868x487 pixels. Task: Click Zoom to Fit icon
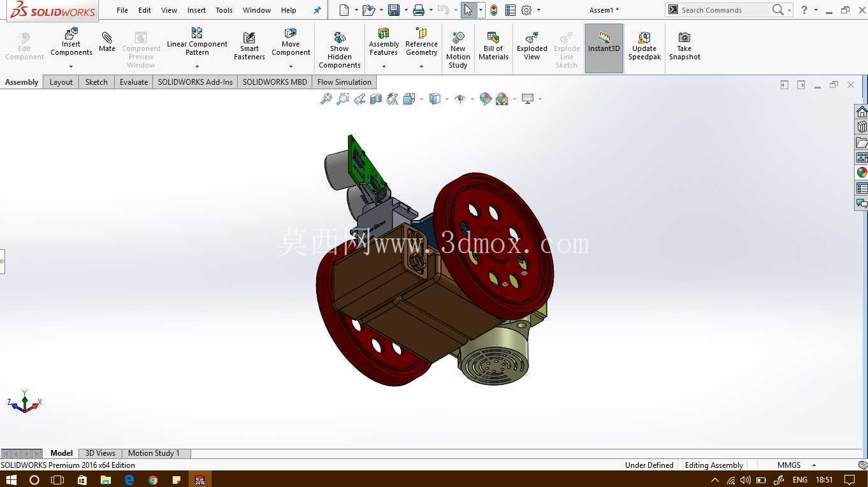tap(326, 99)
